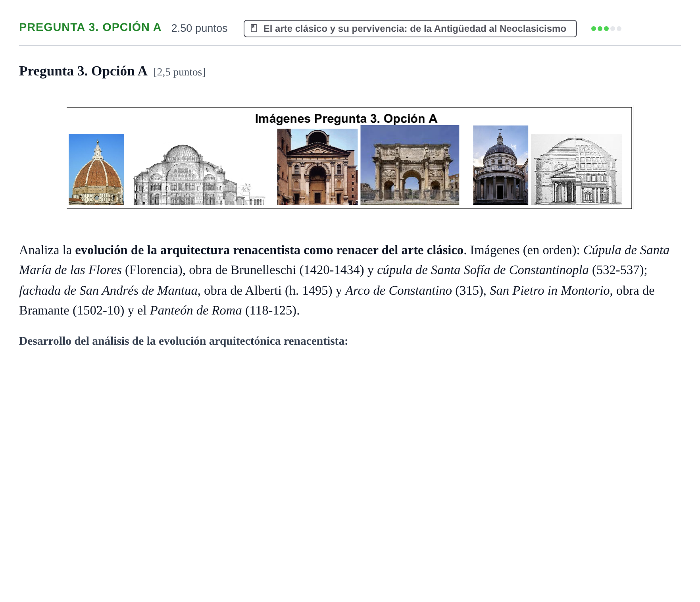Open the 'El arte clásico y su pervivencia' topic tag
The width and height of the screenshot is (700, 602).
(410, 29)
